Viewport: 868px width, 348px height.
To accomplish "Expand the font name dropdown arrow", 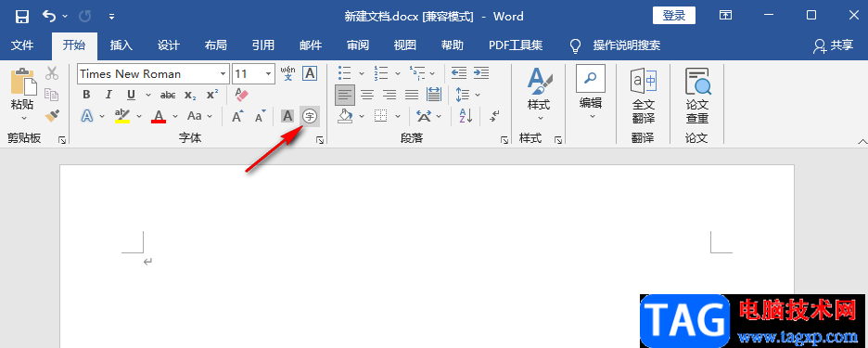I will click(223, 73).
